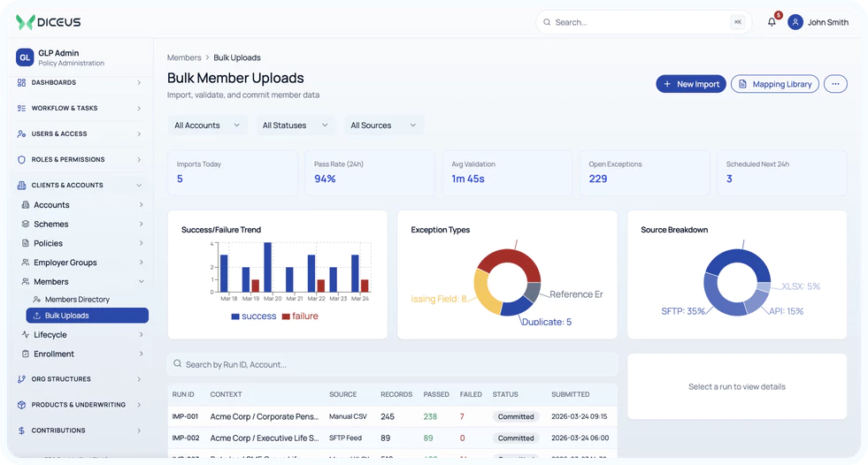This screenshot has height=465, width=868.
Task: Click the New Import button
Action: point(691,84)
